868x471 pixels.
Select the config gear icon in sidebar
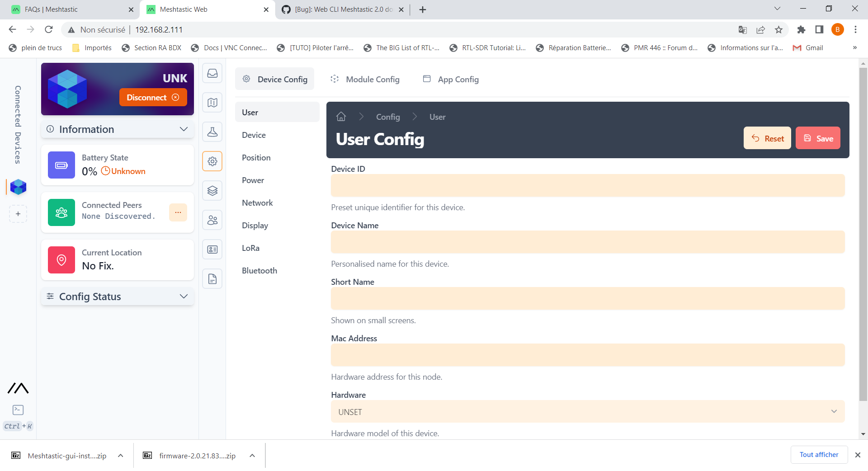point(212,161)
